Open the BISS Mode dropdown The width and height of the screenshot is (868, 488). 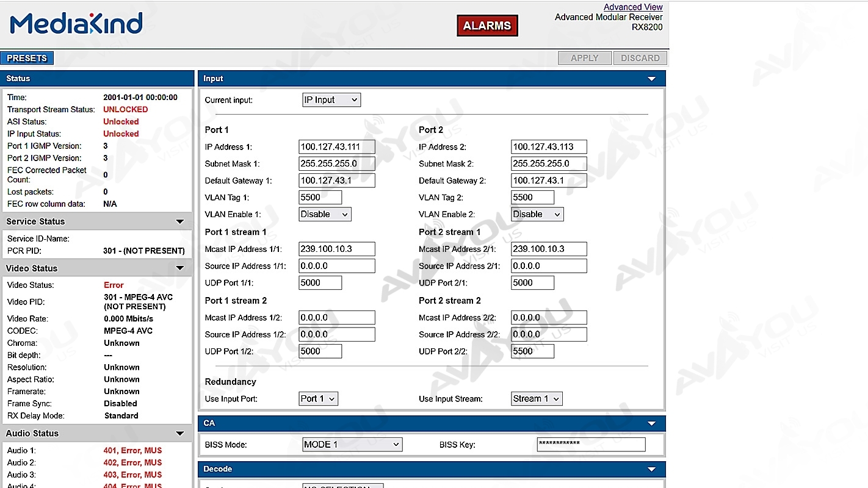coord(352,445)
